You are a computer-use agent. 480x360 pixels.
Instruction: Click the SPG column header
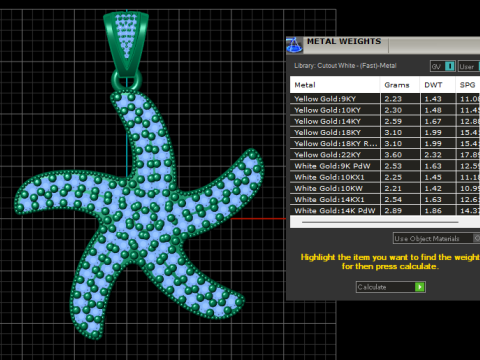[468, 85]
